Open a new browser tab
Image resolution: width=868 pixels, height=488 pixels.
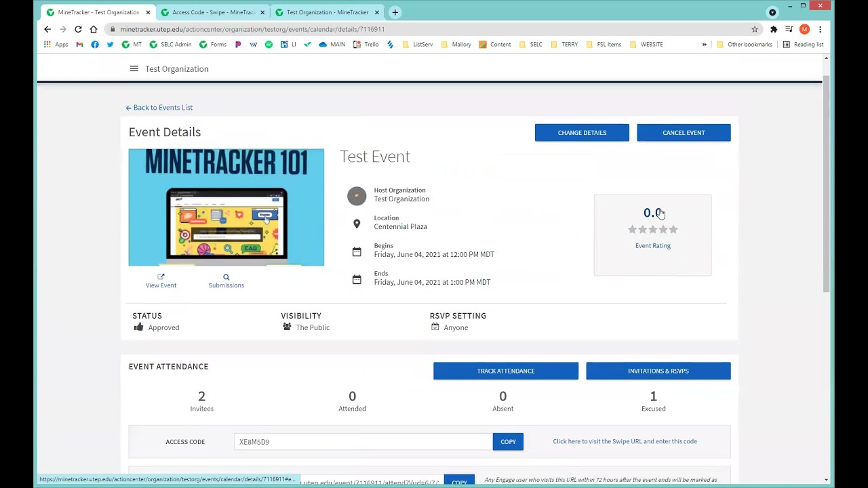click(395, 12)
